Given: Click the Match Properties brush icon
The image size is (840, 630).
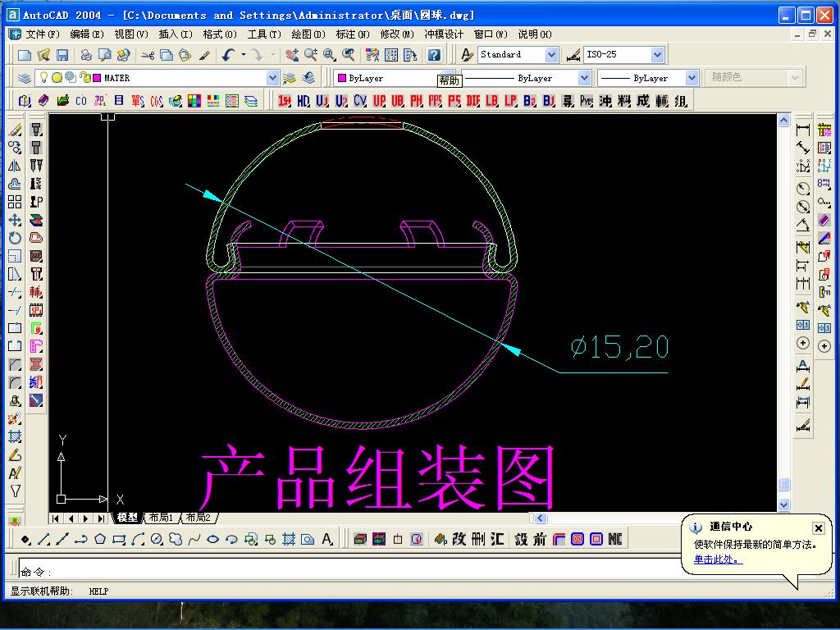Looking at the screenshot, I should point(204,55).
